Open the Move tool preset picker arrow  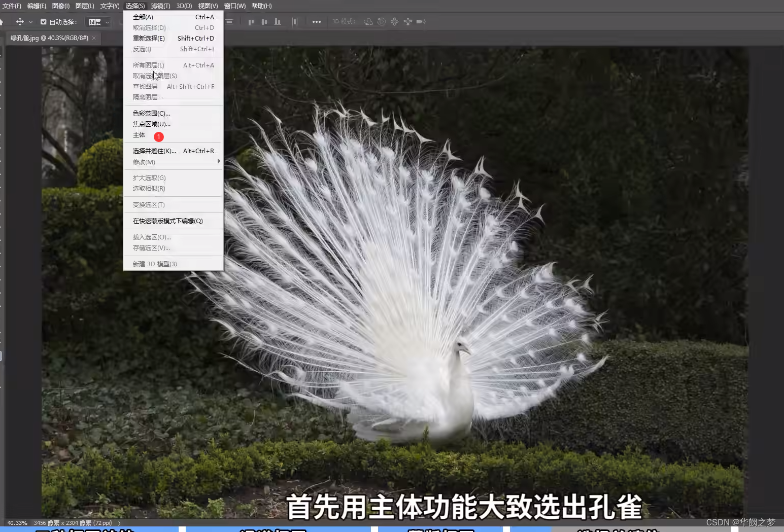(x=30, y=22)
